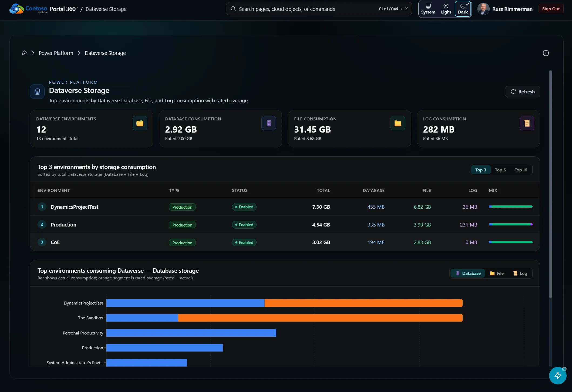The height and width of the screenshot is (392, 572).
Task: Click the Production row storage mix bar
Action: pos(510,224)
